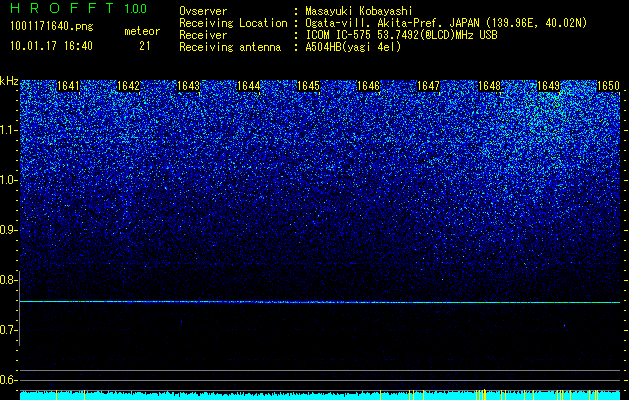The height and width of the screenshot is (400, 629).
Task: Click the 1642 time marker
Action: coord(128,86)
